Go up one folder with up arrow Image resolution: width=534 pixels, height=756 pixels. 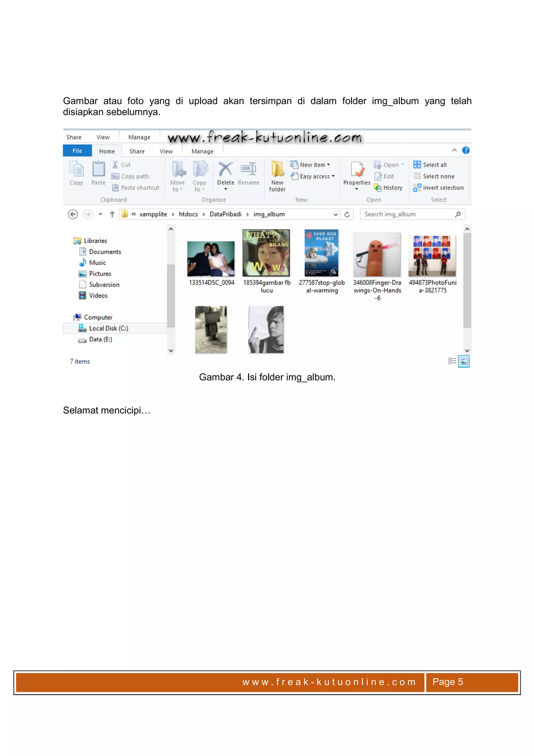pos(112,214)
